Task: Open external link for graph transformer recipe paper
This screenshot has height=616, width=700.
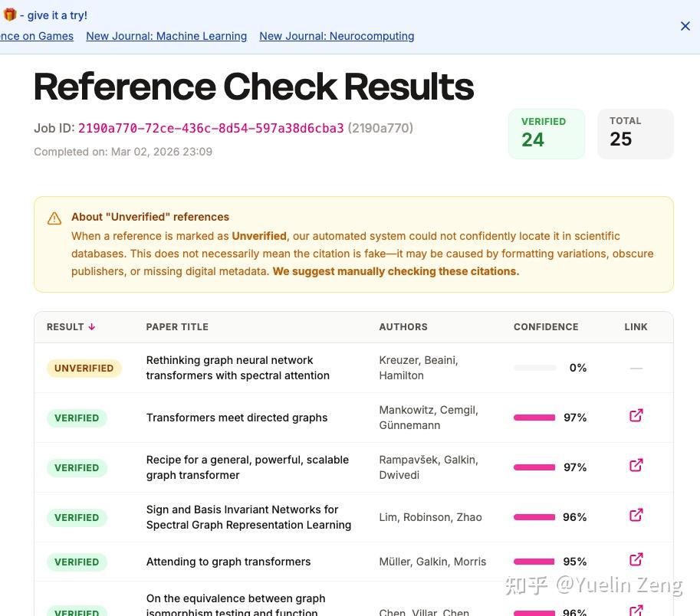Action: (x=636, y=465)
